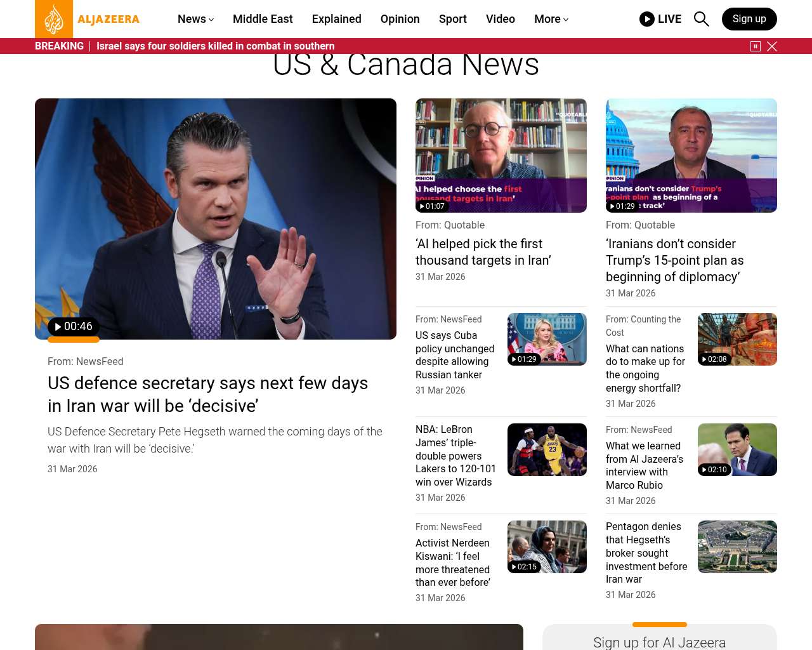Watch the LIVE stream
Screen dimensions: 812x650
660,19
